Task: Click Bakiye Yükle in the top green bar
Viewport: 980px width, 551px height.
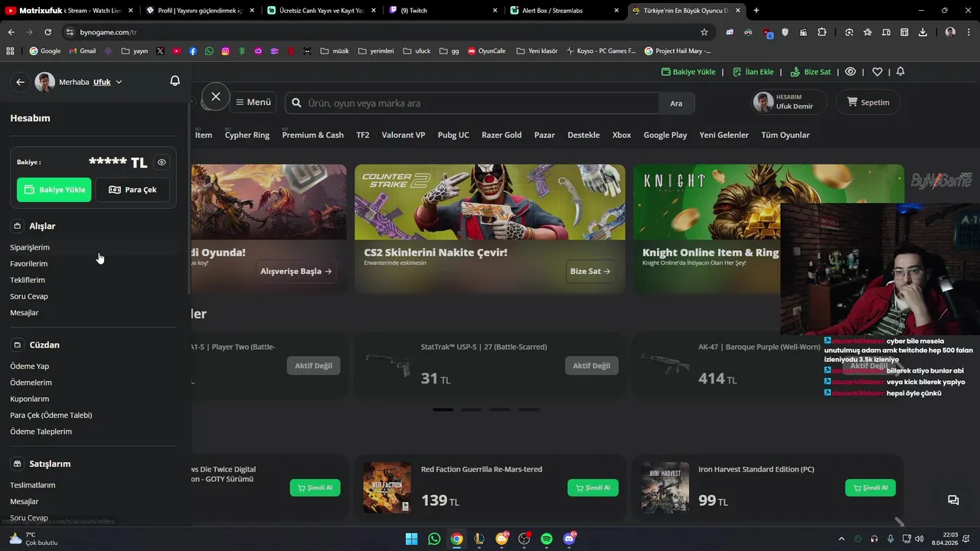Action: pyautogui.click(x=688, y=71)
